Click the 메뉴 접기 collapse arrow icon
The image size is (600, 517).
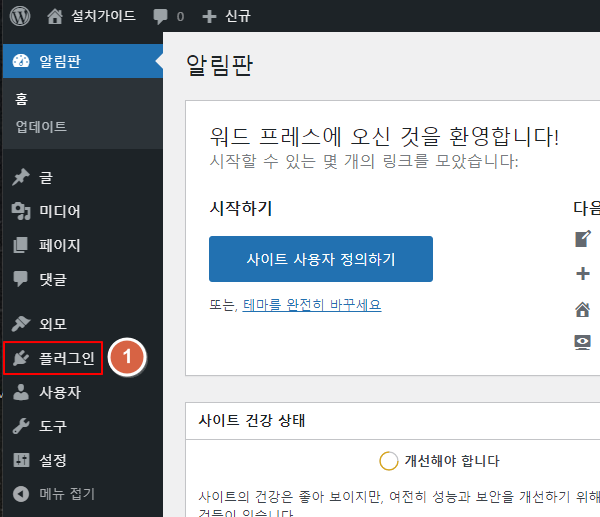tap(21, 494)
